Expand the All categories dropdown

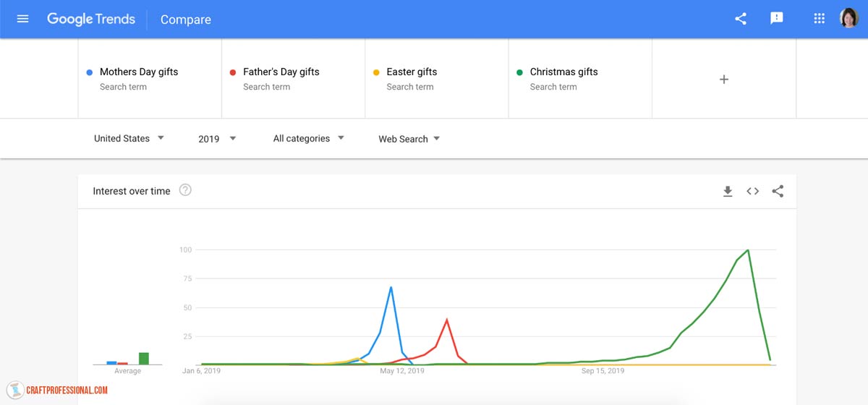(308, 138)
